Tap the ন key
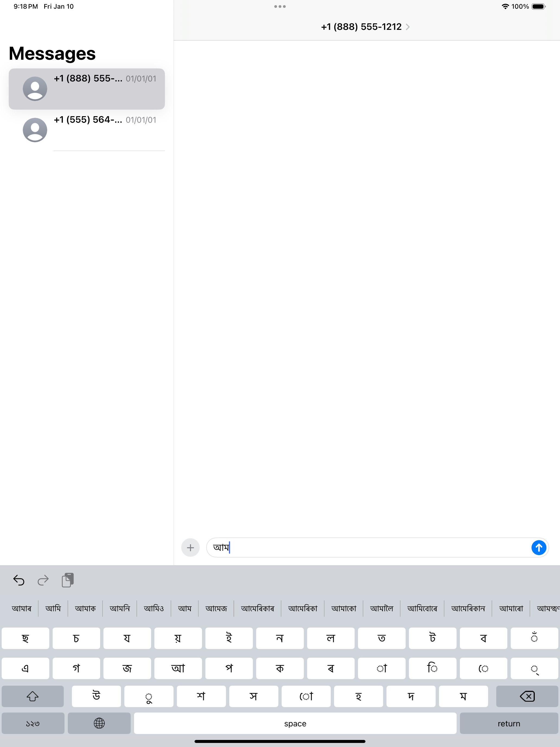Viewport: 560px width, 747px height. 280,638
